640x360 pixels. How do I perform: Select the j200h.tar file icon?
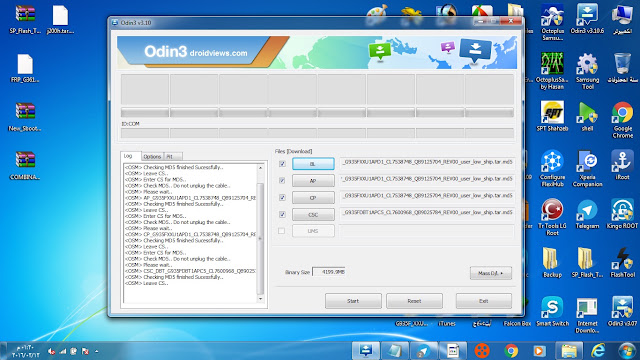(x=60, y=19)
